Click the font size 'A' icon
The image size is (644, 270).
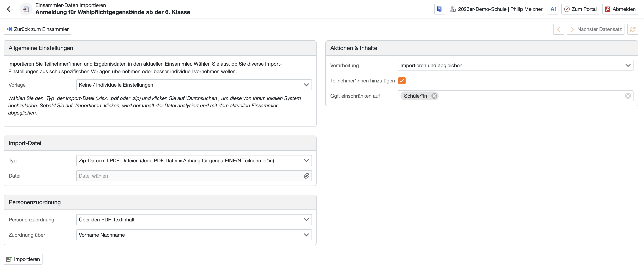(553, 9)
